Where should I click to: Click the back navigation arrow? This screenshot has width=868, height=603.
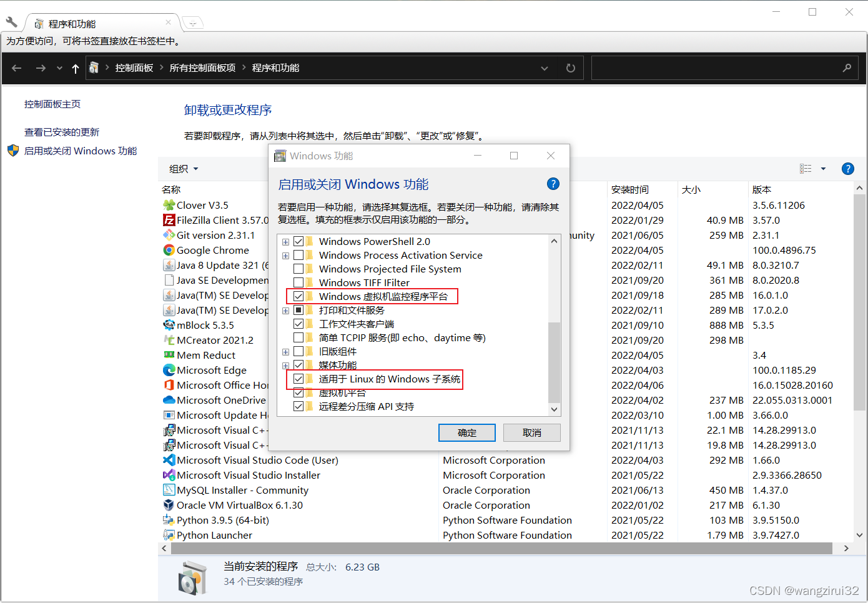16,67
